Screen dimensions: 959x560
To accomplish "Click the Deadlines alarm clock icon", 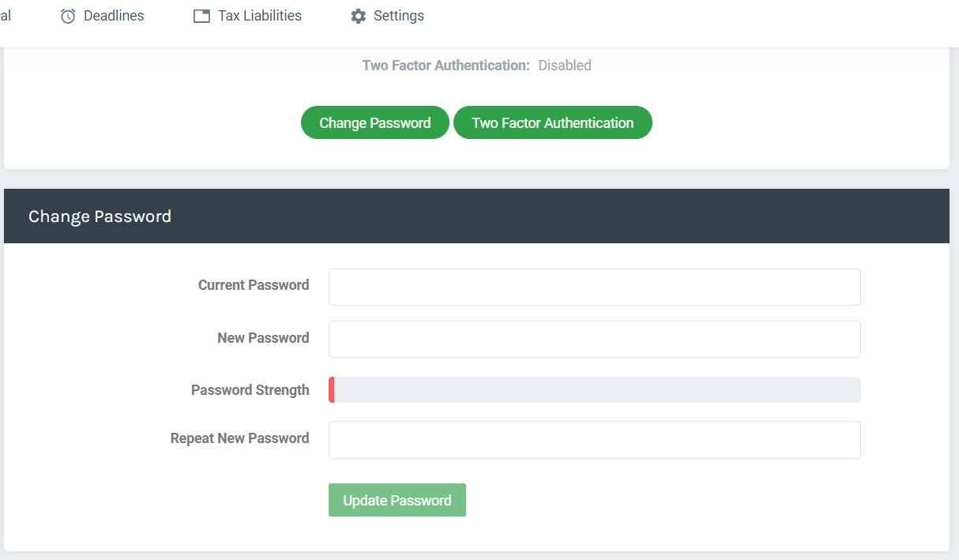I will click(68, 16).
